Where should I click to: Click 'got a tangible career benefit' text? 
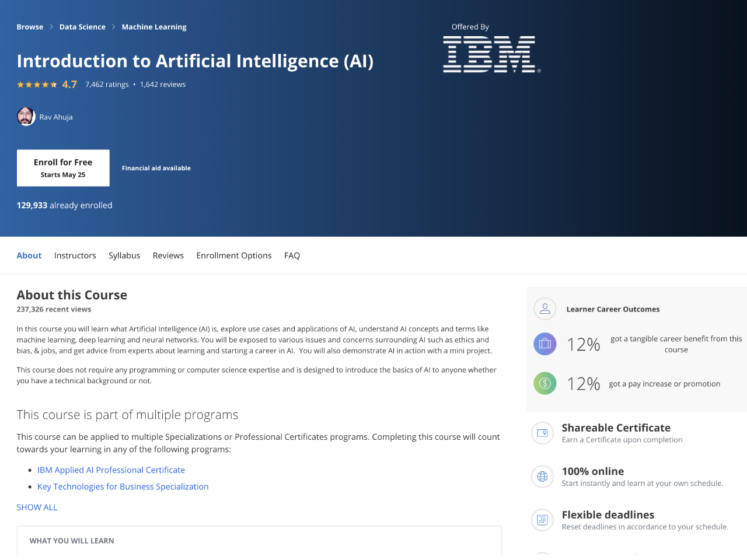point(676,344)
